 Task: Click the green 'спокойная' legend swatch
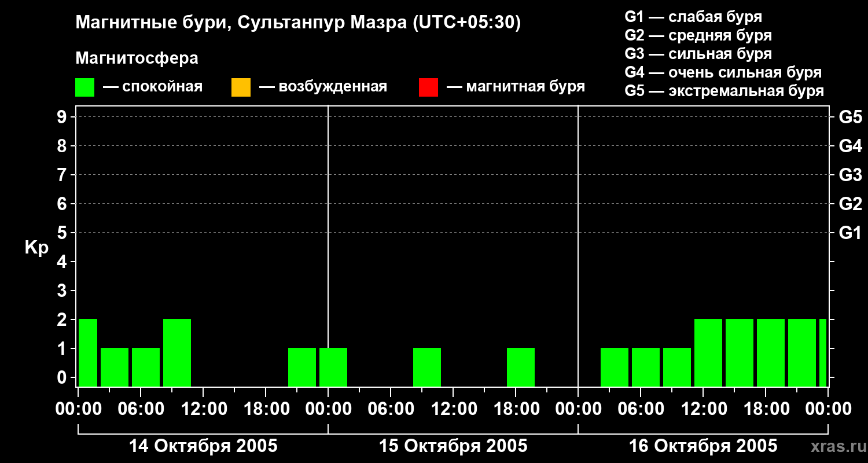[x=84, y=87]
